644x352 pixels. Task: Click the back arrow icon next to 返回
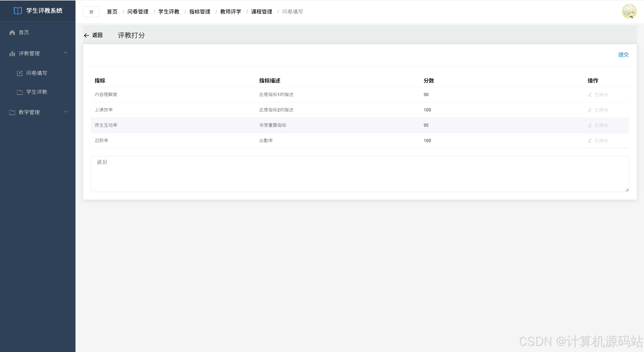[x=87, y=35]
